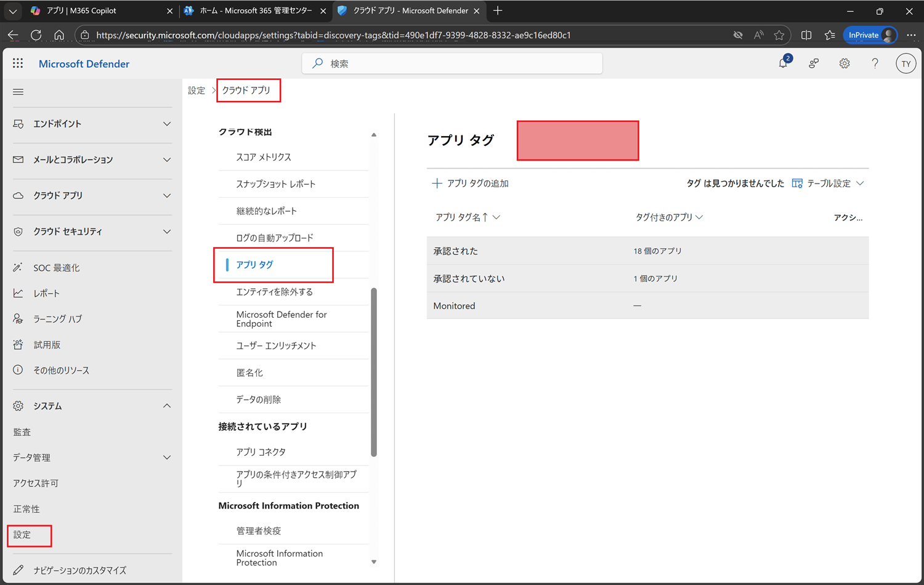Open 正常性 under システム
The height and width of the screenshot is (585, 924).
pos(26,509)
